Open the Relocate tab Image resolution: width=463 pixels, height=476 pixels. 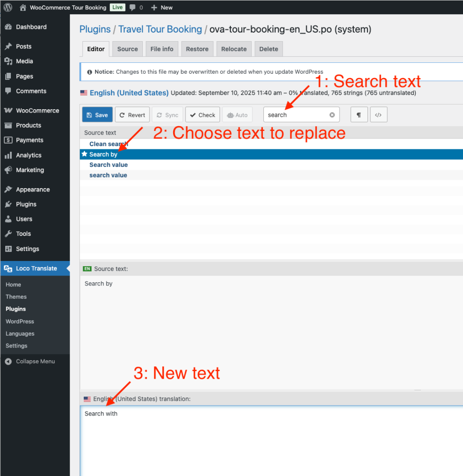pos(234,49)
